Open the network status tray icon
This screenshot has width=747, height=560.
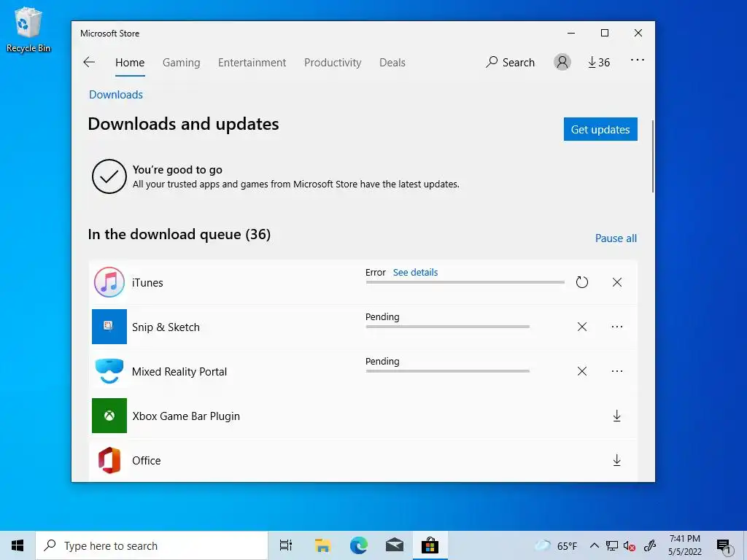[612, 545]
